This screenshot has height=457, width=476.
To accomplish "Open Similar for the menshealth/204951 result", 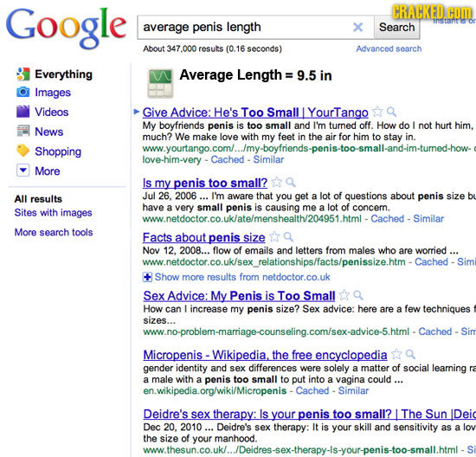I will pyautogui.click(x=428, y=219).
